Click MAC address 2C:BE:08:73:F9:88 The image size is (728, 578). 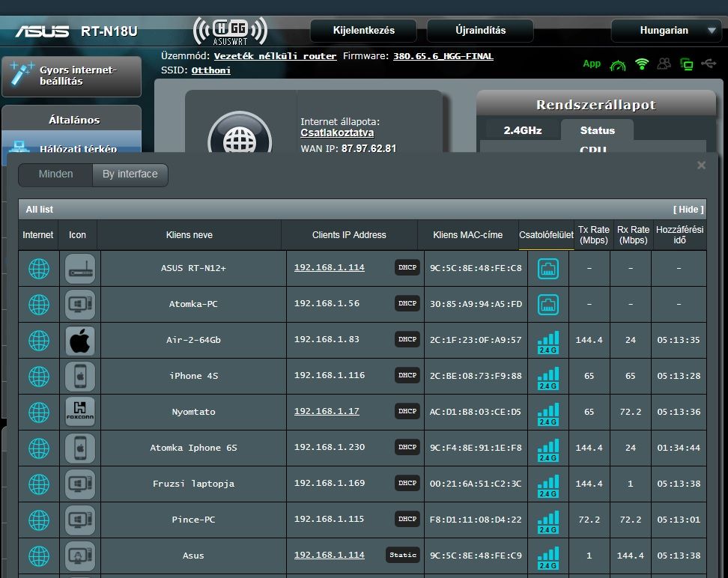click(476, 376)
